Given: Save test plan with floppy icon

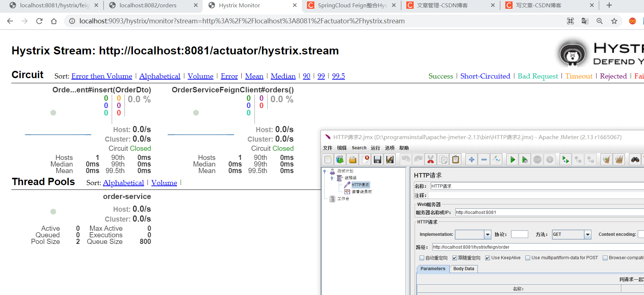Looking at the screenshot, I should click(x=377, y=160).
